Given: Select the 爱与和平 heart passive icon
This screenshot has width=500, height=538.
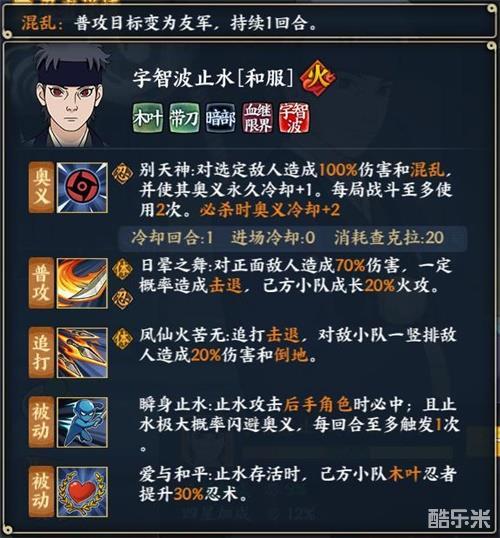Looking at the screenshot, I should 82,492.
